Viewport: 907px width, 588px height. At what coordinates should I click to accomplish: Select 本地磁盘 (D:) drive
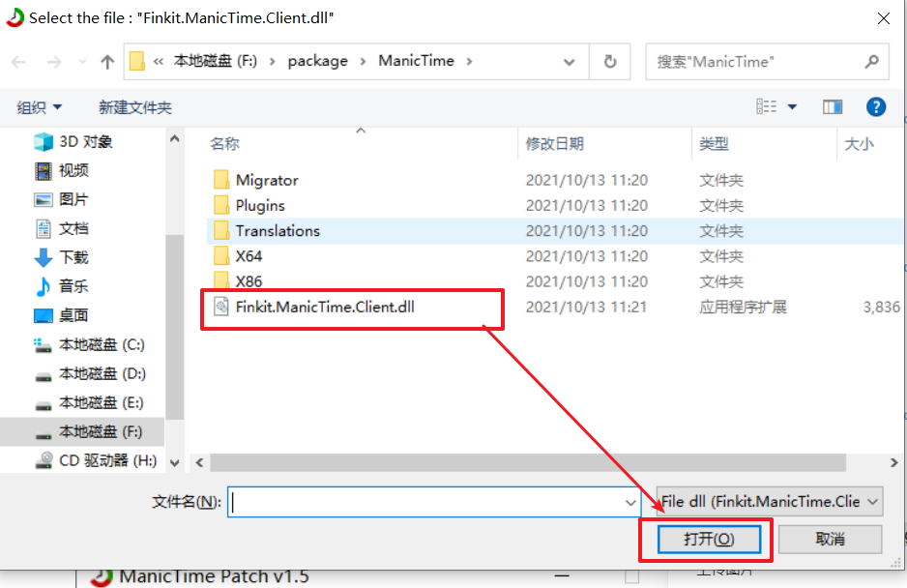(89, 374)
